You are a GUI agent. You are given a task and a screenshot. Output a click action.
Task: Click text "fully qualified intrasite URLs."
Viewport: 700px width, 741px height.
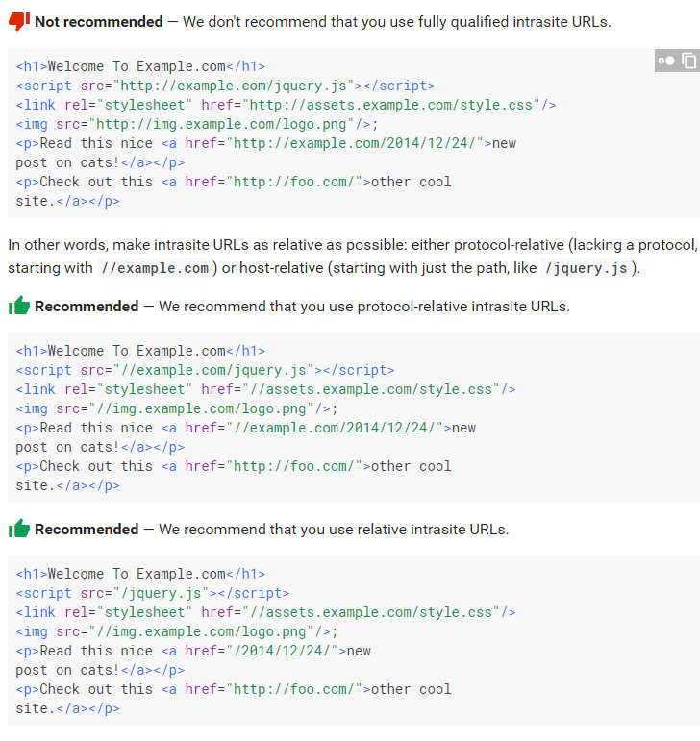(514, 22)
